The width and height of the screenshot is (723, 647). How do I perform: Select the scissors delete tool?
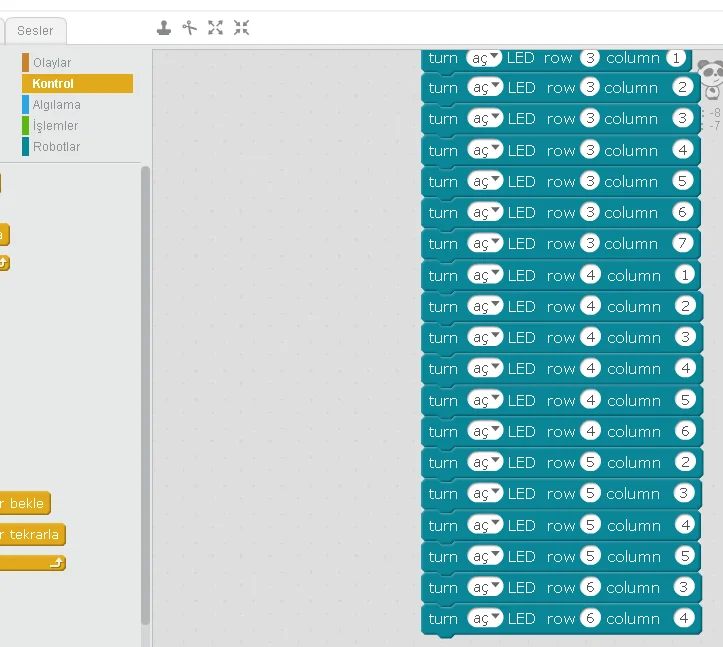pyautogui.click(x=190, y=28)
